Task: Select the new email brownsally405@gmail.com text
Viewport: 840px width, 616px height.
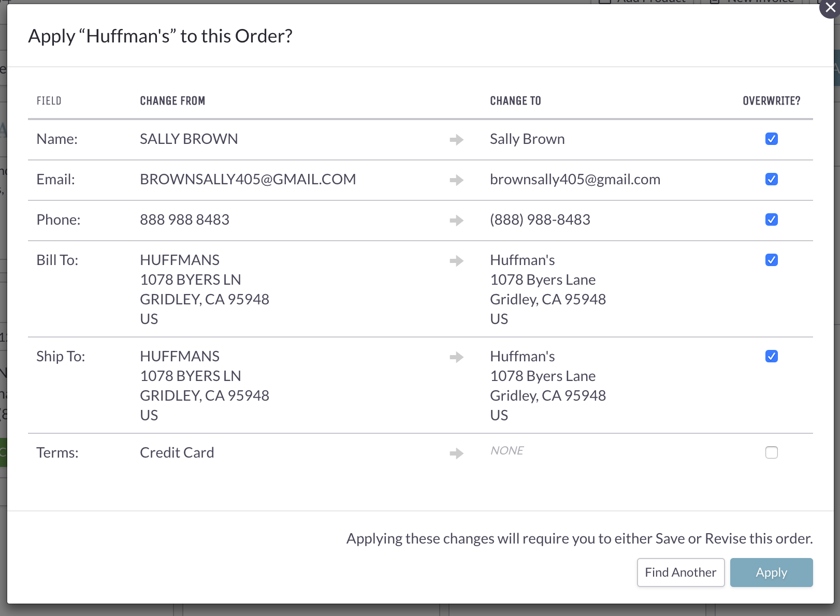Action: click(575, 180)
